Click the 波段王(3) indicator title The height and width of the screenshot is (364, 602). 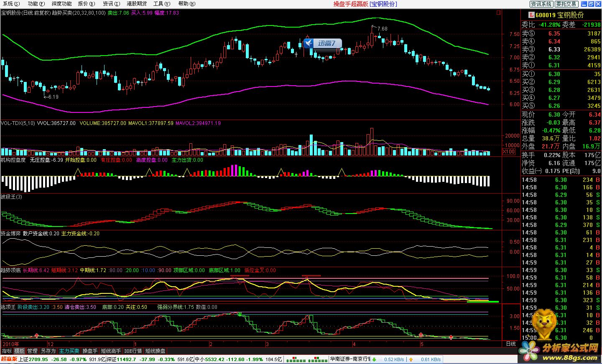point(11,197)
